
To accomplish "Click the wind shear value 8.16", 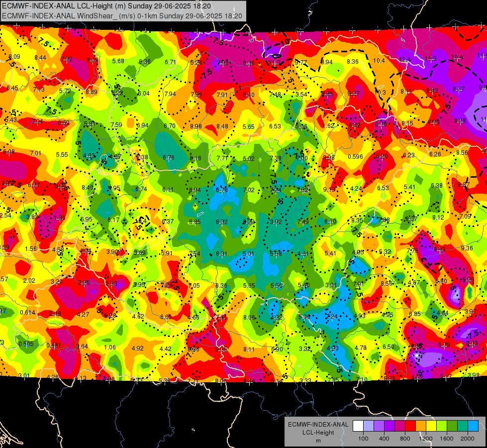I will tap(195, 158).
